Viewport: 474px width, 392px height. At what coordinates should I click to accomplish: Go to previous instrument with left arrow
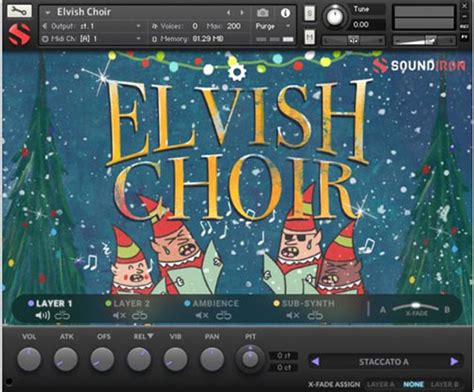point(228,13)
